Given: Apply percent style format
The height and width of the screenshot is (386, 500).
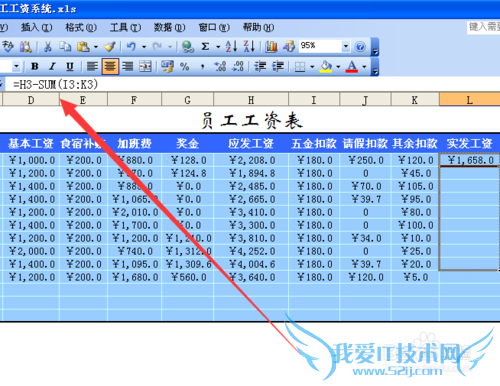Looking at the screenshot, I should (185, 67).
